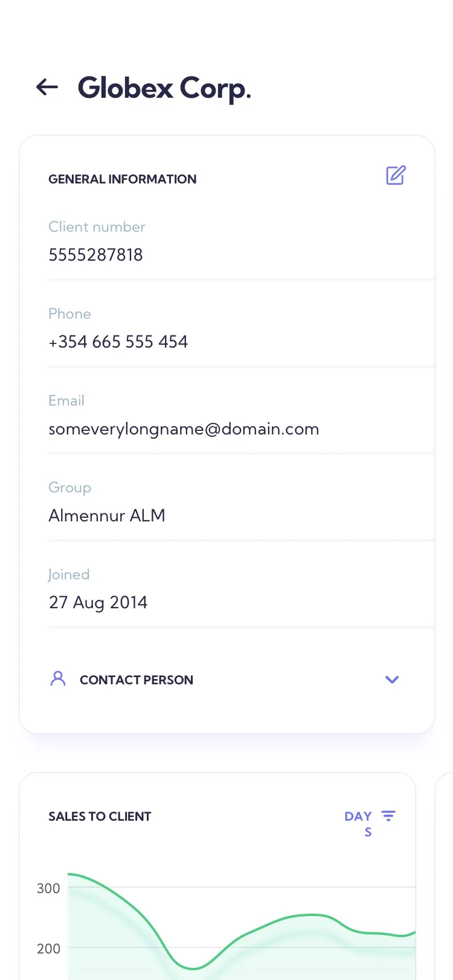The width and height of the screenshot is (453, 980).
Task: Click the 200 axis label on the chart
Action: (x=48, y=949)
